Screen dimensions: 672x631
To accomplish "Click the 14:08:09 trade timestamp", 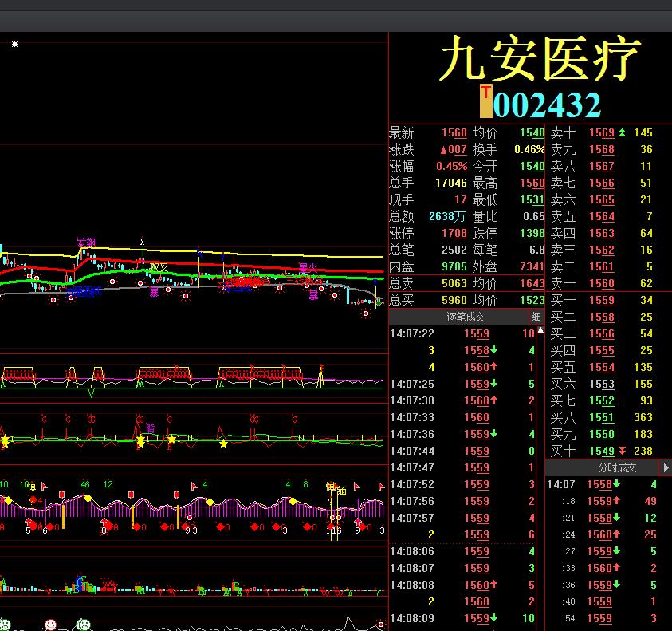I will click(412, 618).
